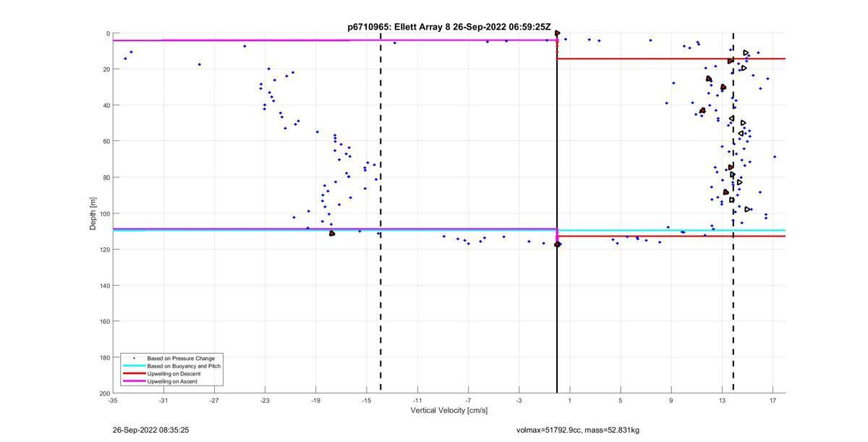Click the depth tick label "80"

point(106,177)
